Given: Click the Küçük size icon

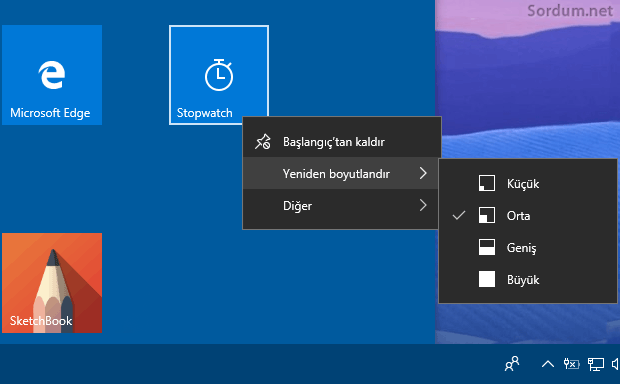Looking at the screenshot, I should pyautogui.click(x=487, y=183).
